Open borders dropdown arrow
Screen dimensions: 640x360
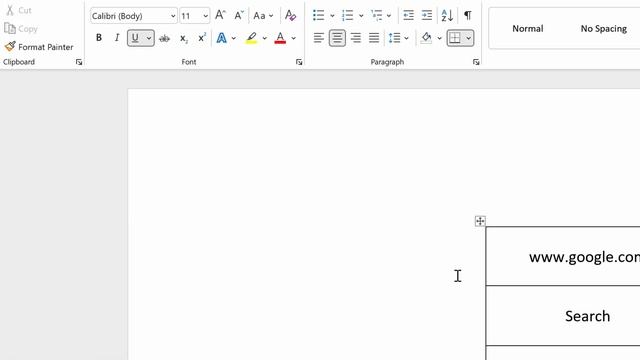coord(469,38)
